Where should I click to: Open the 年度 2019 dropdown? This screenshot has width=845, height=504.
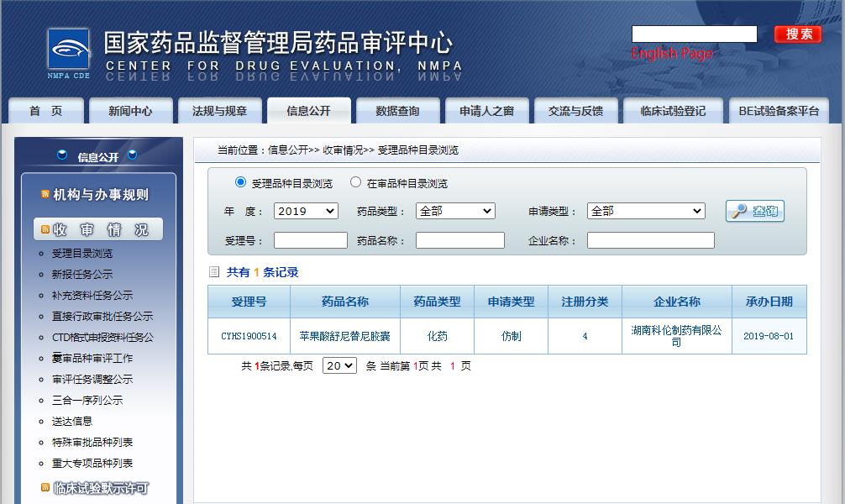306,212
